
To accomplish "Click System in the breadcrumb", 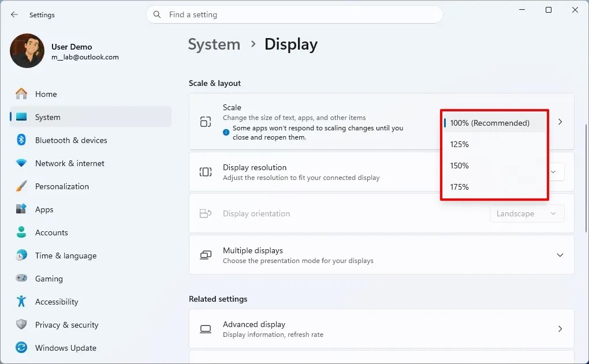I will (214, 44).
